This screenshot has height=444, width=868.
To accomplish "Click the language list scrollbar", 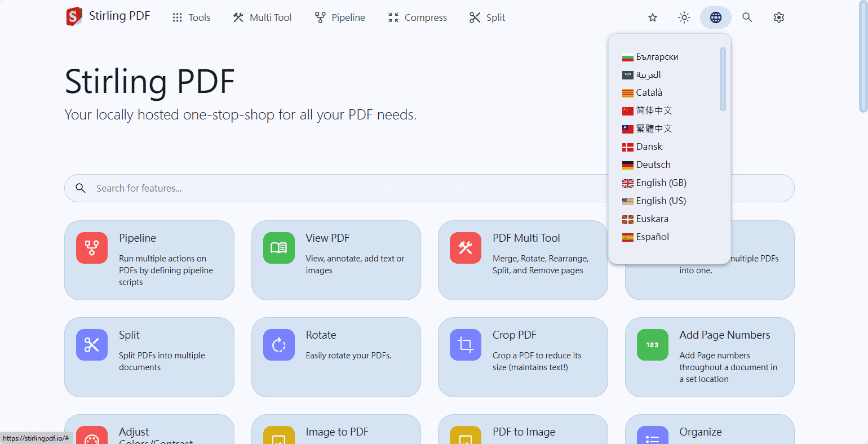I will (723, 79).
